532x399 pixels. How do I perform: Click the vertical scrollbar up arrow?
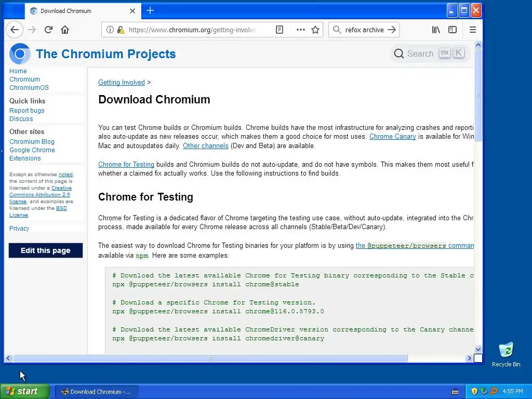(x=478, y=45)
